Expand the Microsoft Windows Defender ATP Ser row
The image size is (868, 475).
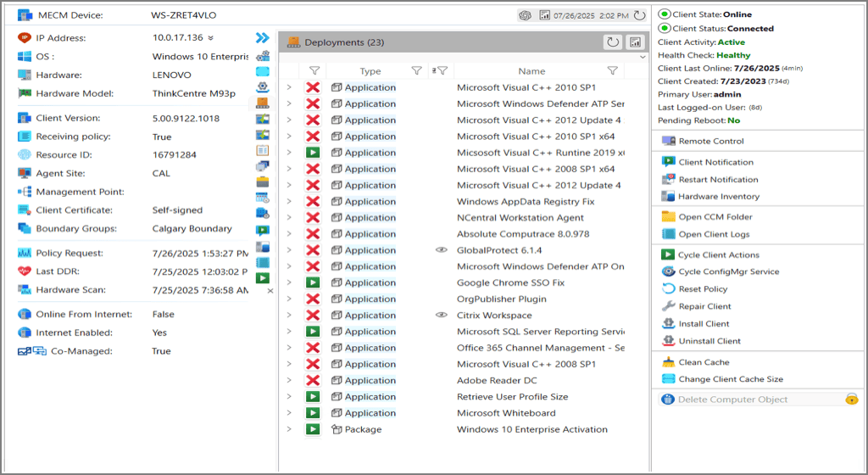(289, 103)
